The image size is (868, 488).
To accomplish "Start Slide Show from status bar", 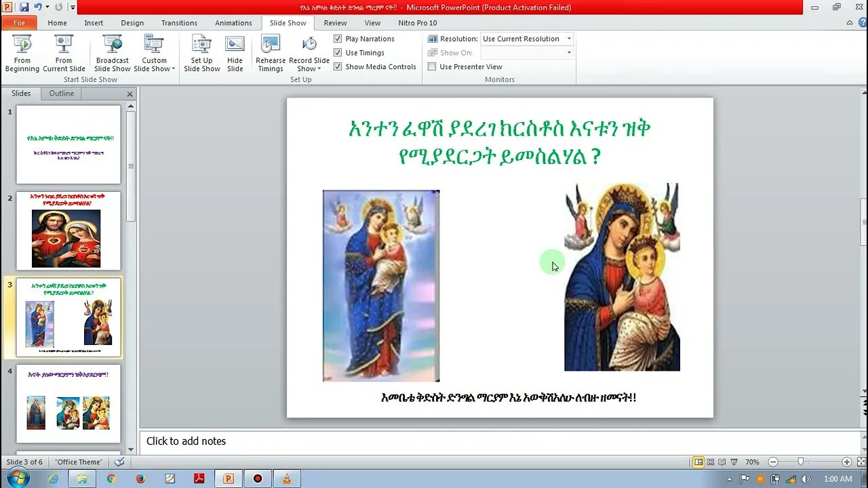I will [x=734, y=462].
